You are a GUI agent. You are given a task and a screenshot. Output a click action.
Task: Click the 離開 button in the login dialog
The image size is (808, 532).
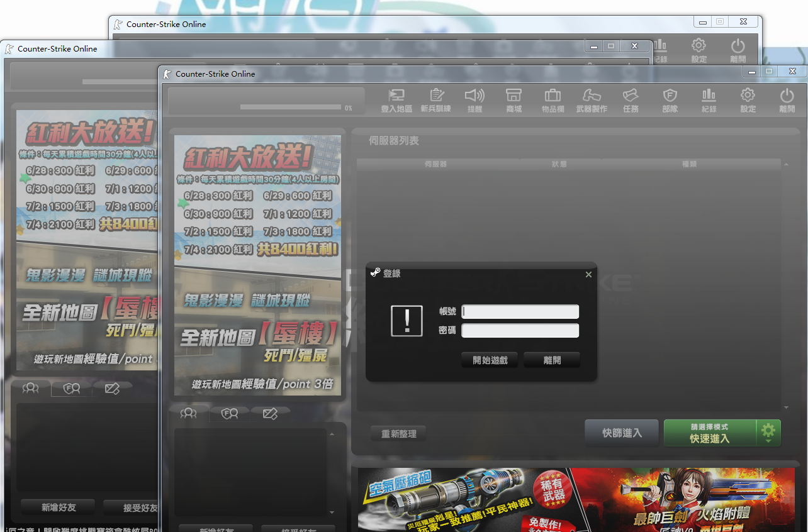pyautogui.click(x=552, y=360)
